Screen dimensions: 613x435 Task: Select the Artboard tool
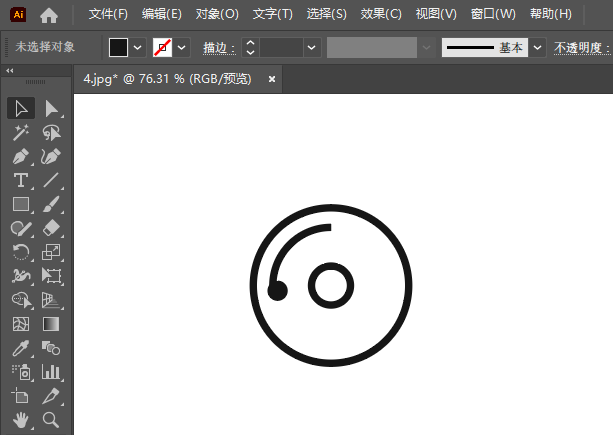(x=21, y=396)
